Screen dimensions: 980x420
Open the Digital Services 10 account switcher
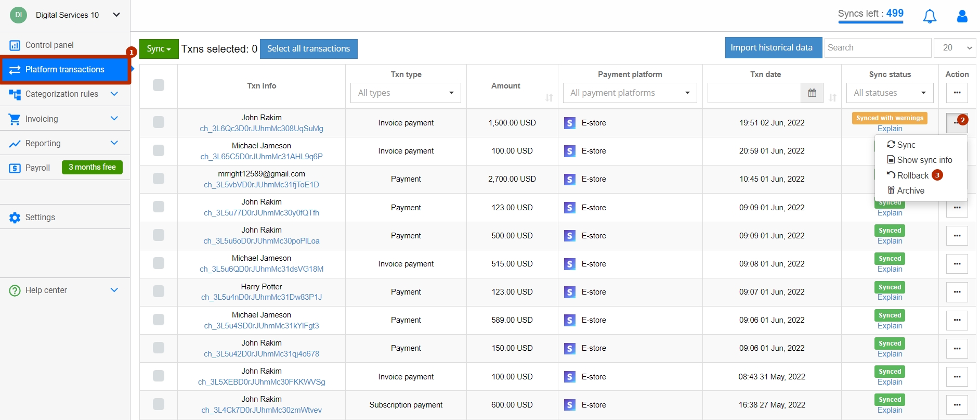pos(66,15)
